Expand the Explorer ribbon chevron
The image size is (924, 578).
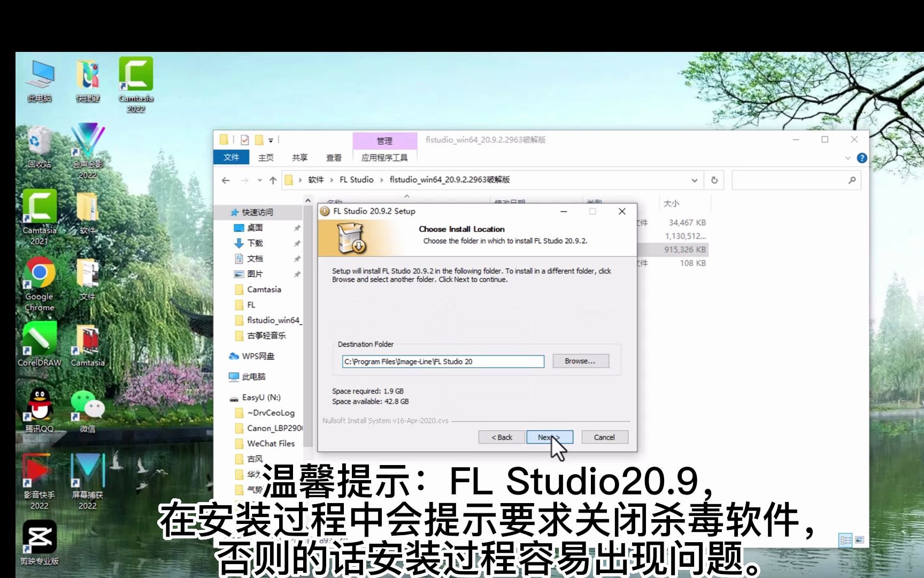point(848,158)
